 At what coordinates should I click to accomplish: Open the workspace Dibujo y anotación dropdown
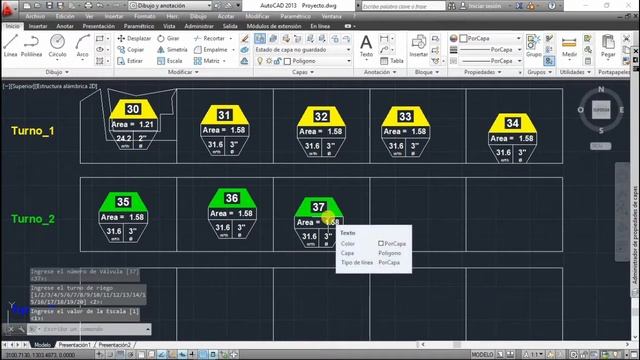click(170, 6)
